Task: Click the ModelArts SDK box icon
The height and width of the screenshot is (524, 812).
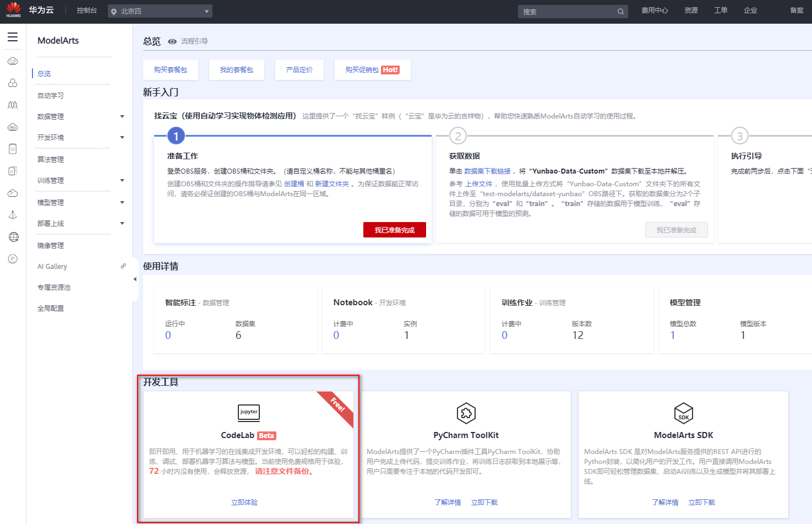Action: click(x=684, y=413)
